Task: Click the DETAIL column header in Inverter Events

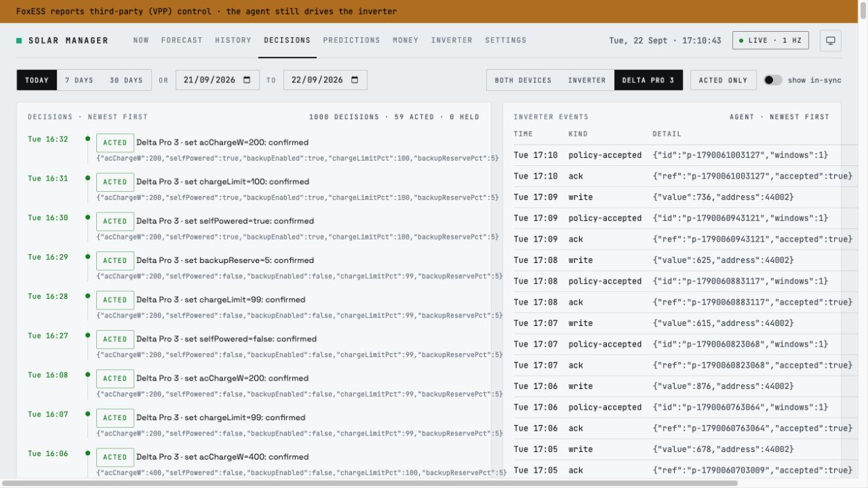Action: point(666,134)
